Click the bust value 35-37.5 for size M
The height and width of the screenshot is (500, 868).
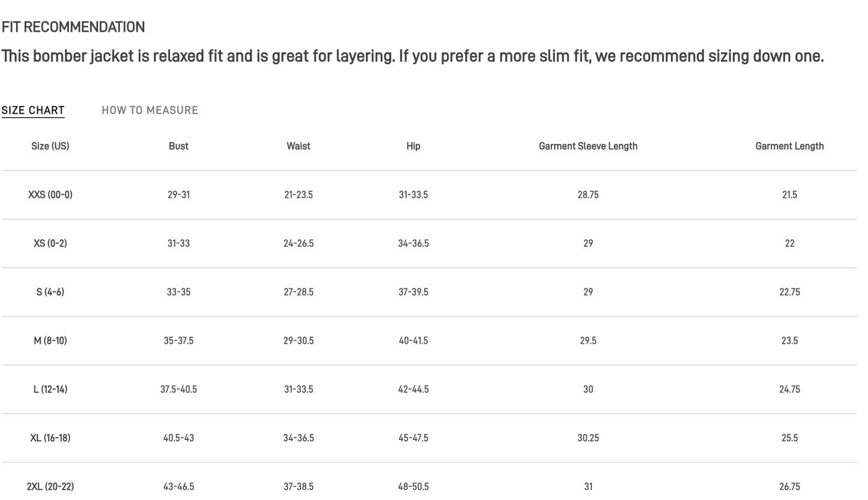coord(178,341)
